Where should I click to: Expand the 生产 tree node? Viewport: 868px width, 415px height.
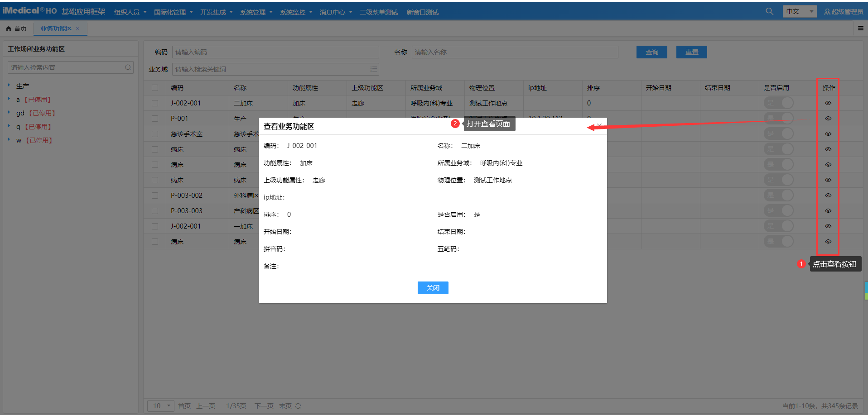click(x=9, y=86)
